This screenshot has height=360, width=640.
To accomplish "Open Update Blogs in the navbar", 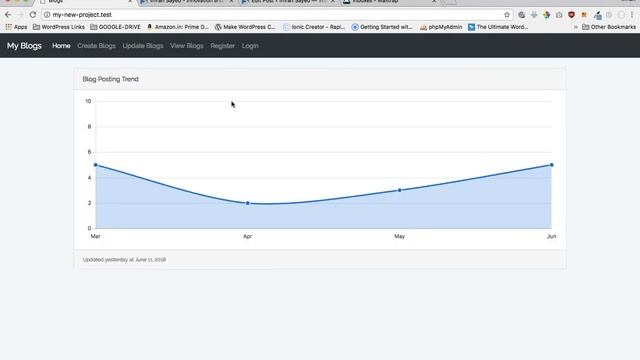I will tap(143, 46).
